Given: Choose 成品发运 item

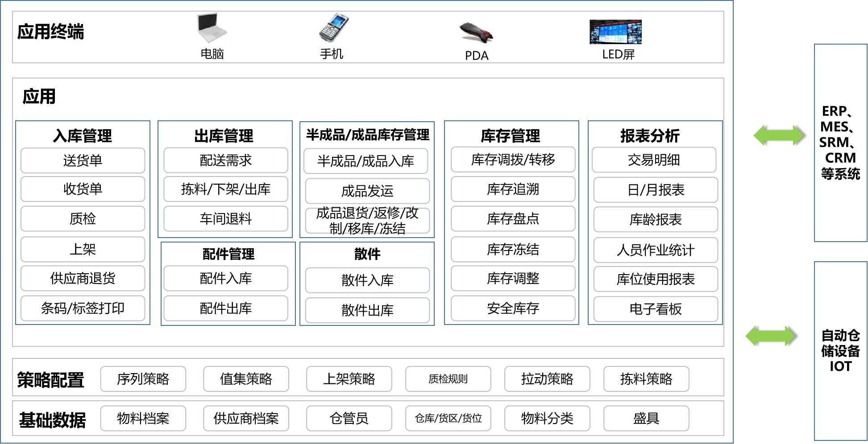Looking at the screenshot, I should point(367,191).
